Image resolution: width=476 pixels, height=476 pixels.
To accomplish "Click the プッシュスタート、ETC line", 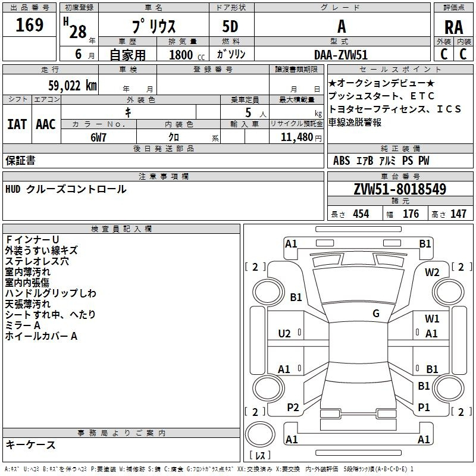I will pos(381,96).
